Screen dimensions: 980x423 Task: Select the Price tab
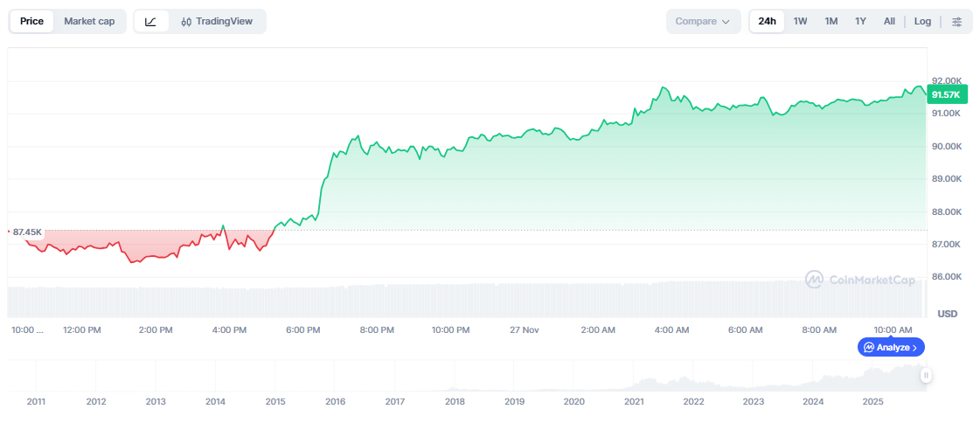tap(31, 21)
